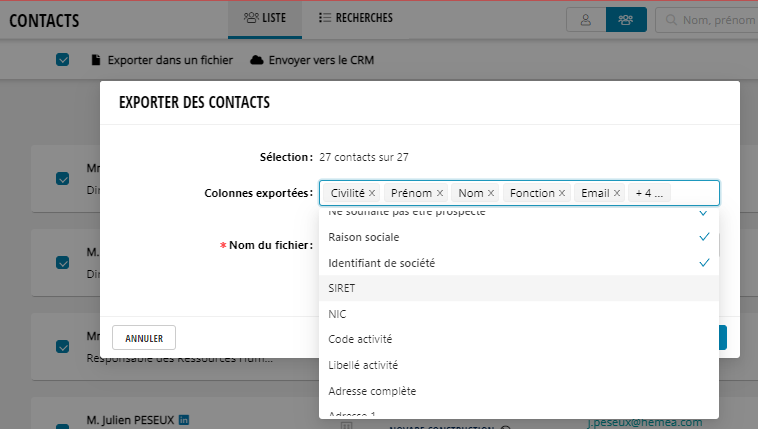Click the Civilité tag label
The height and width of the screenshot is (429, 758).
click(x=348, y=193)
